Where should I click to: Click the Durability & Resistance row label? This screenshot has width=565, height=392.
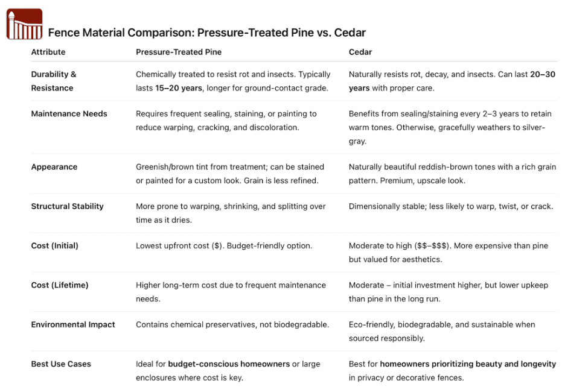(54, 81)
